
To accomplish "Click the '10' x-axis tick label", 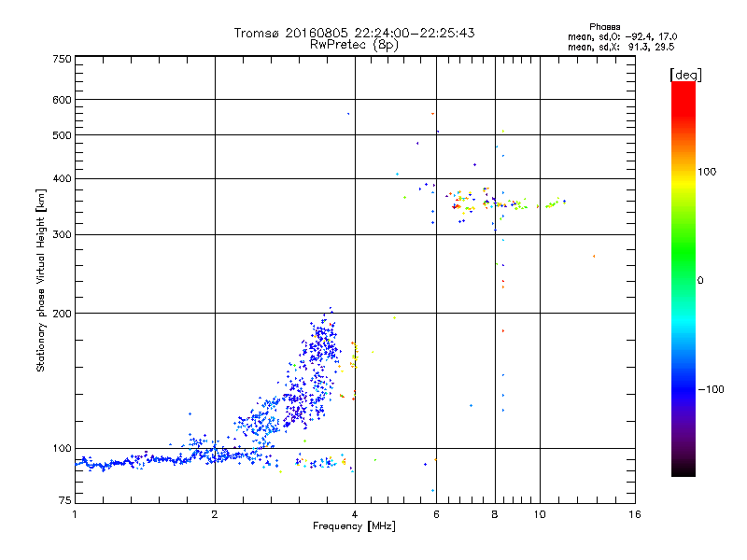I will [540, 514].
